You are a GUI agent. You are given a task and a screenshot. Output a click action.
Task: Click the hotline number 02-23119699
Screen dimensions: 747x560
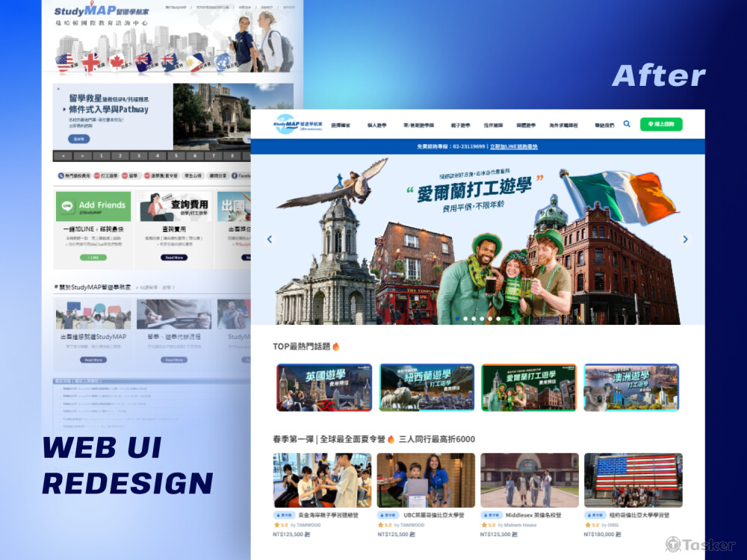469,146
